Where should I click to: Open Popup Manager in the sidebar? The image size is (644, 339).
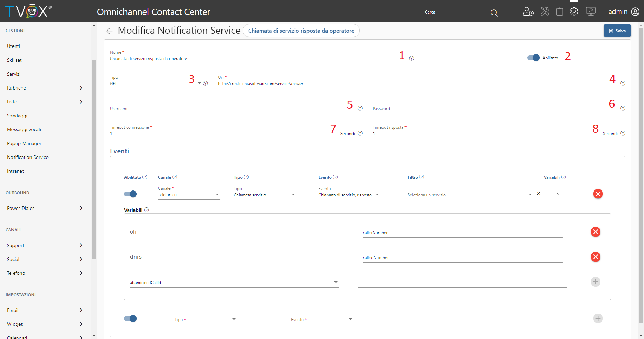click(x=24, y=143)
